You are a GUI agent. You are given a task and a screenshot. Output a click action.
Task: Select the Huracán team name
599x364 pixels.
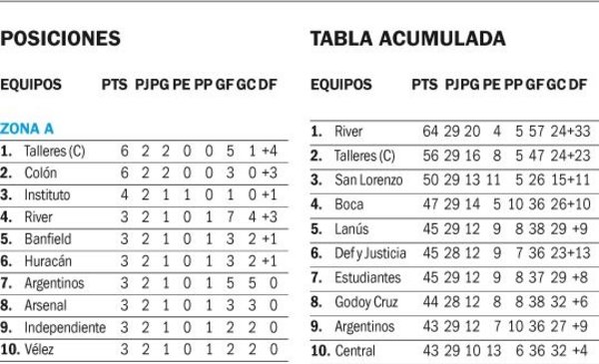(x=48, y=261)
